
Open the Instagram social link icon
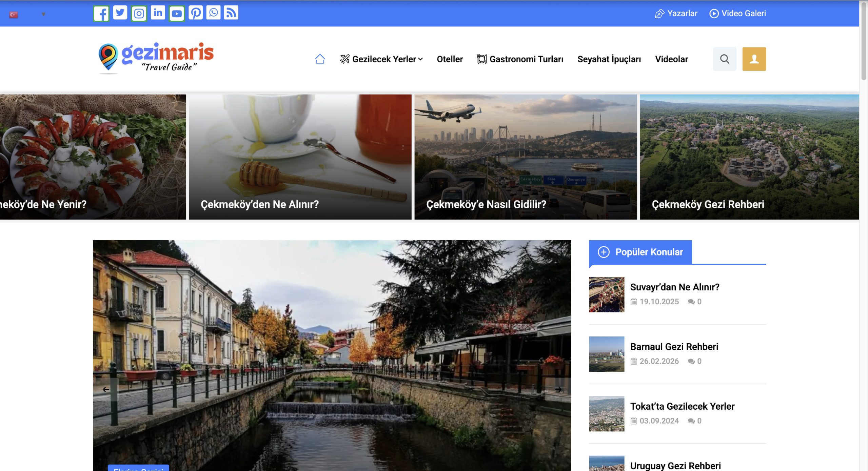[139, 14]
